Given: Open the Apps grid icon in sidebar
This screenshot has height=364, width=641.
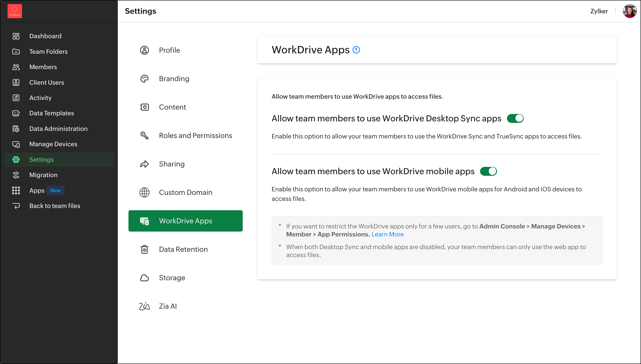Looking at the screenshot, I should point(16,190).
